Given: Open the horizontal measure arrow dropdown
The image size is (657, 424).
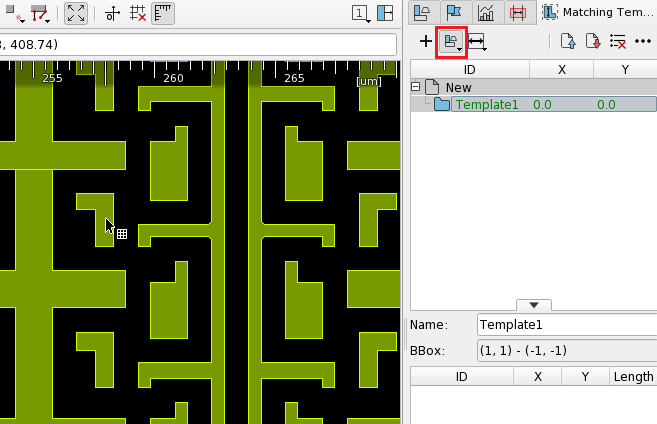Looking at the screenshot, I should click(x=477, y=41).
